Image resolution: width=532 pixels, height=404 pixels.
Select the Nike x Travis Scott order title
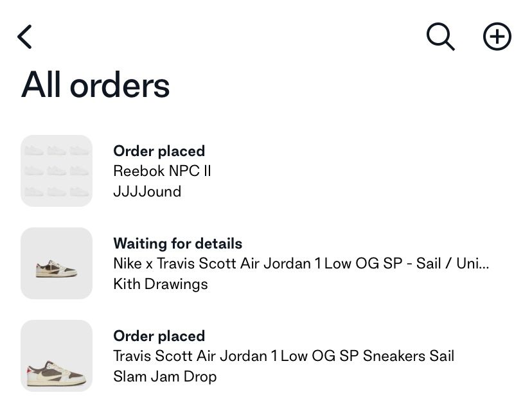[x=301, y=263]
